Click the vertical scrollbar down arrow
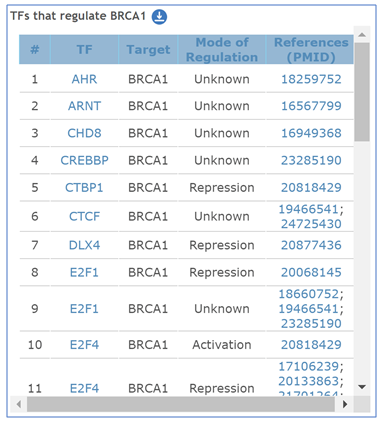The image size is (383, 424). [362, 387]
